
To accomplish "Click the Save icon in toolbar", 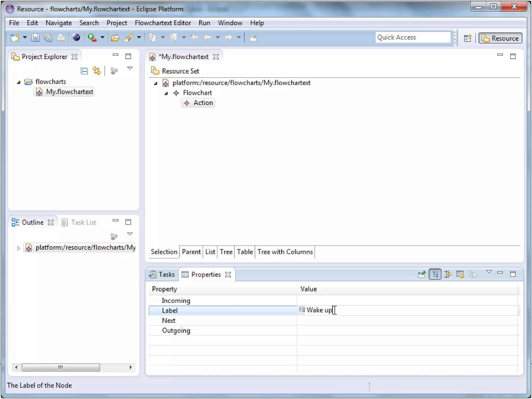I will pyautogui.click(x=35, y=38).
